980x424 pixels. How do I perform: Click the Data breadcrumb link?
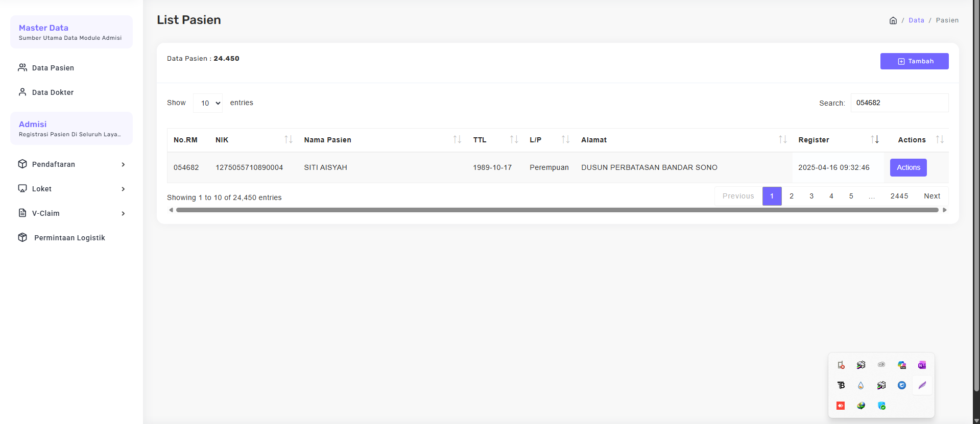916,20
